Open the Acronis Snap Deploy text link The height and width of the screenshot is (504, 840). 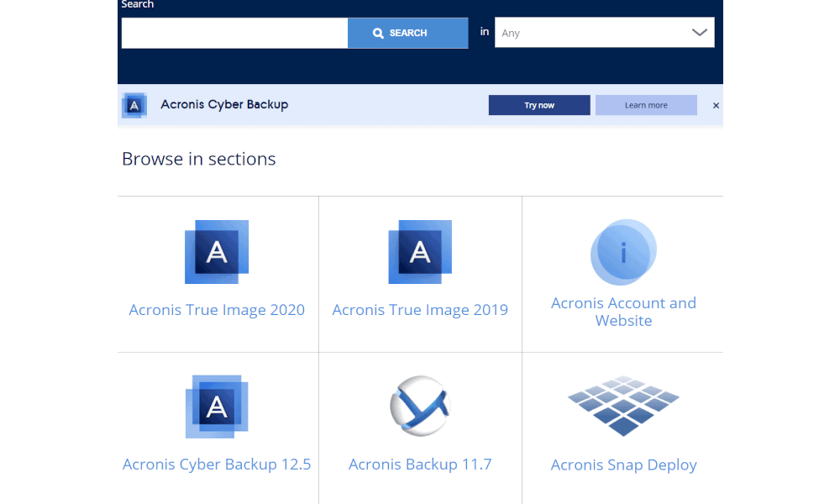pos(623,465)
